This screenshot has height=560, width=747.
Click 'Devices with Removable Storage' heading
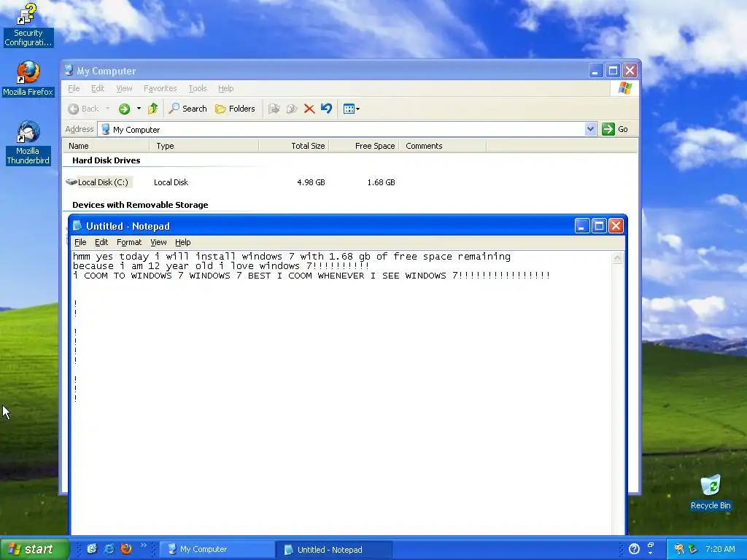[140, 205]
